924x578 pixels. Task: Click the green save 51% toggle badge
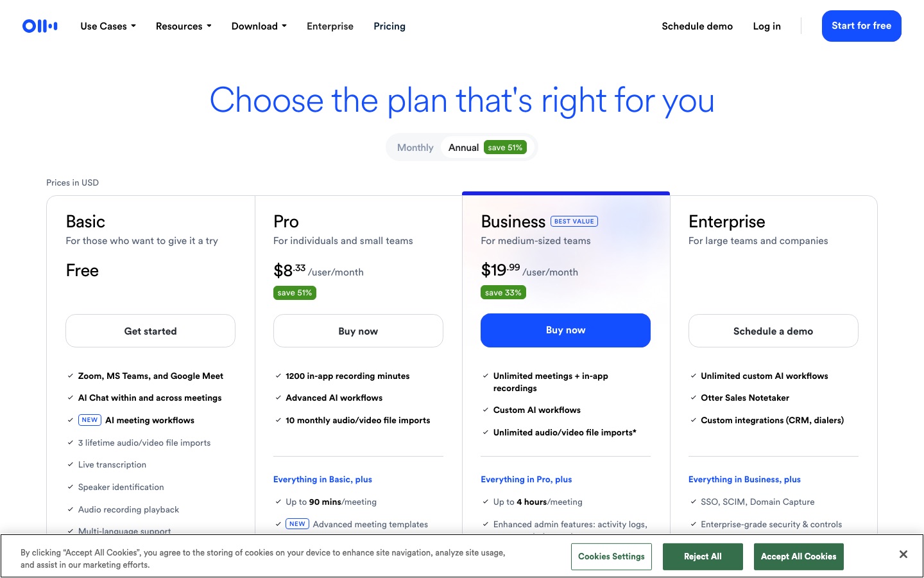(x=505, y=148)
